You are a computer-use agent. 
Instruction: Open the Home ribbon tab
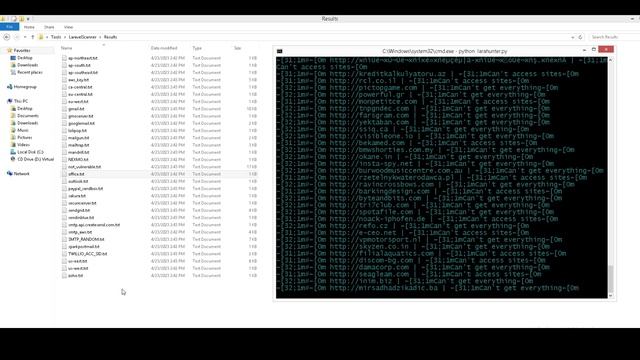(x=29, y=27)
